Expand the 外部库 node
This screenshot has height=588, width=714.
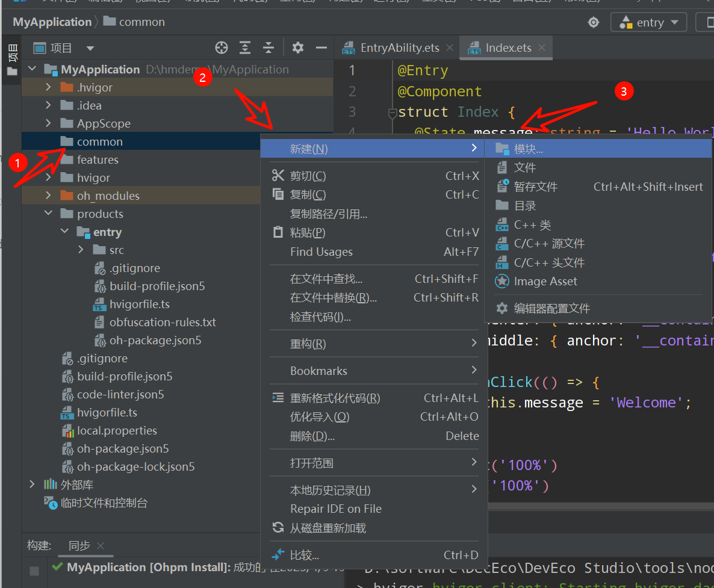pyautogui.click(x=32, y=484)
